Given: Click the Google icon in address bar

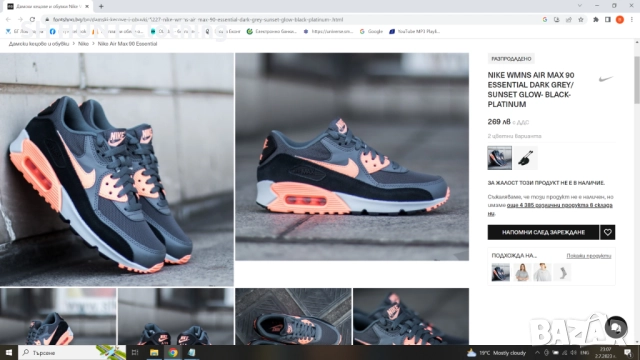Looking at the screenshot, I should coord(544,19).
